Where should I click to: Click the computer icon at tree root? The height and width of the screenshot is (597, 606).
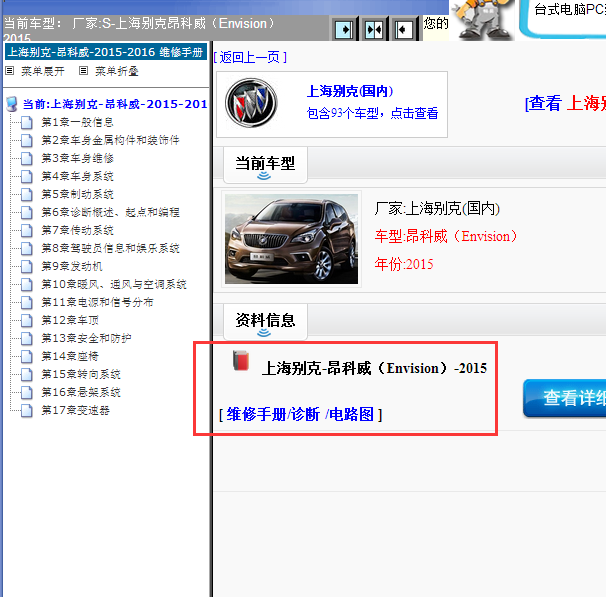pyautogui.click(x=12, y=104)
